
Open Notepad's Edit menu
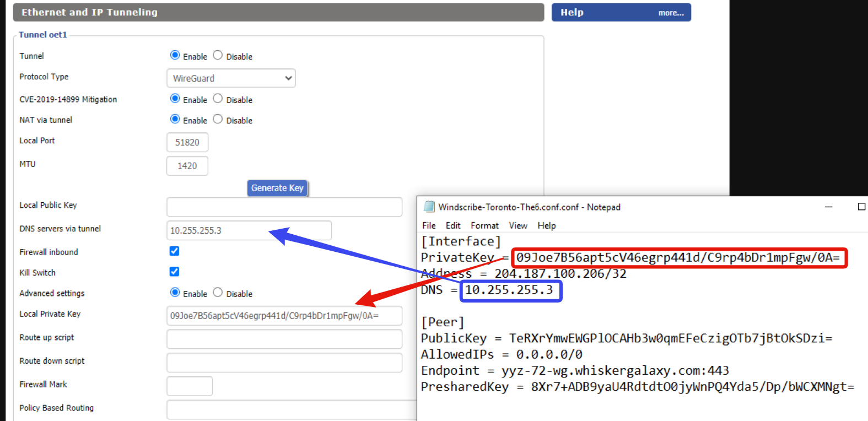click(453, 225)
